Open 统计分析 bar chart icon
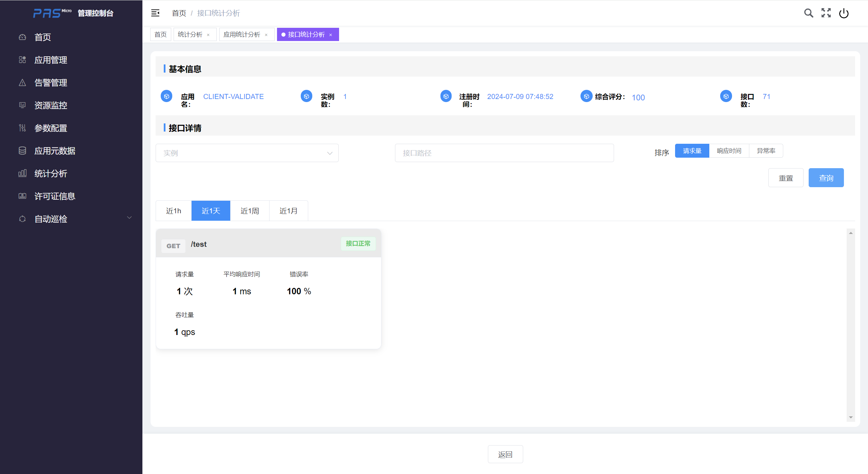 (22, 174)
